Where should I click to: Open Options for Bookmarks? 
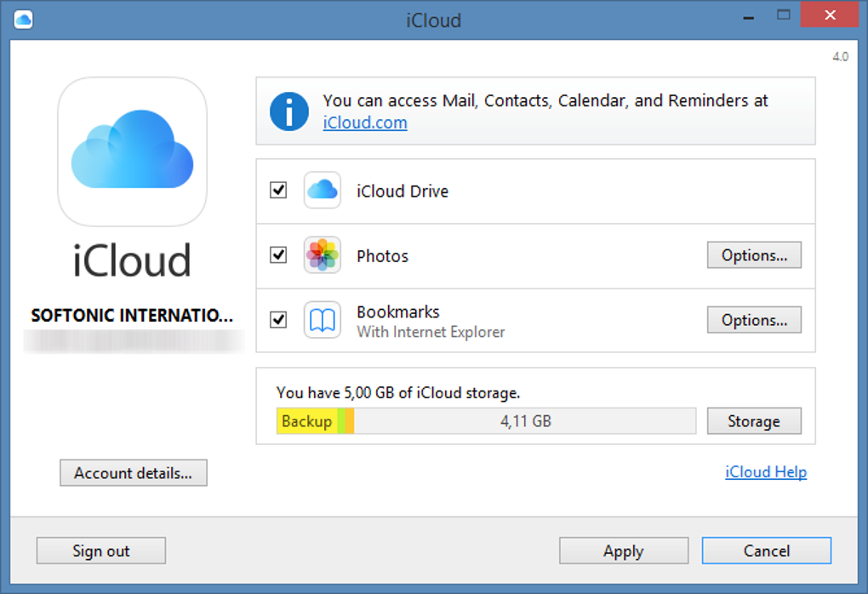[x=754, y=320]
